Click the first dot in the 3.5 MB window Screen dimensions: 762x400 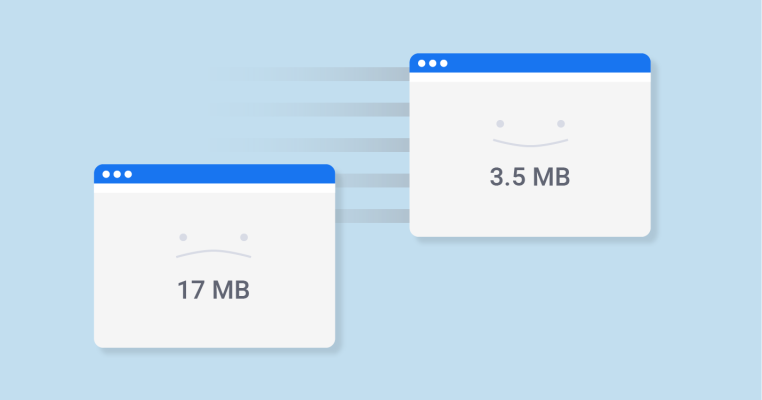click(x=421, y=63)
